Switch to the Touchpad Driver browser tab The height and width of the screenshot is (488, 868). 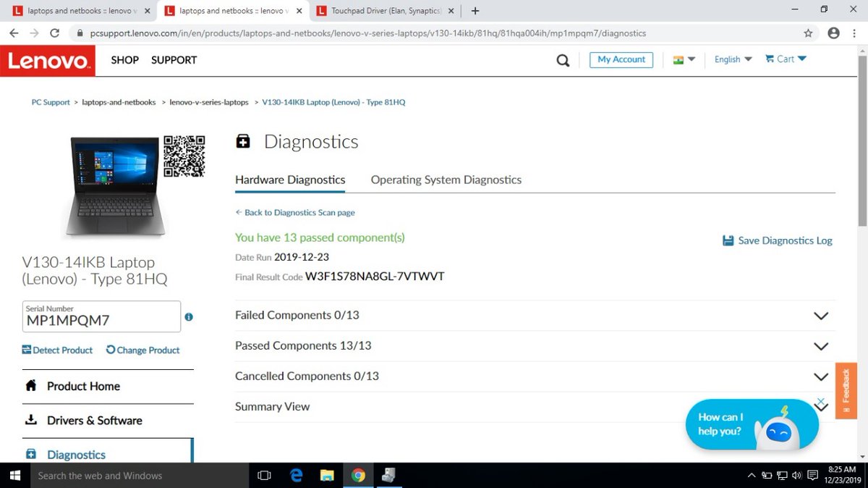(386, 11)
